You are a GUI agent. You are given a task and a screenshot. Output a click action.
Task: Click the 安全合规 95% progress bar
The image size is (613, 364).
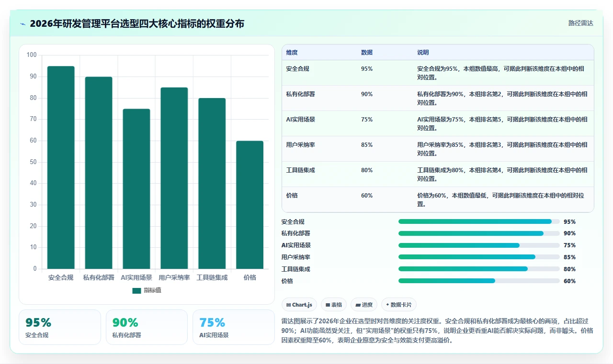pyautogui.click(x=479, y=221)
